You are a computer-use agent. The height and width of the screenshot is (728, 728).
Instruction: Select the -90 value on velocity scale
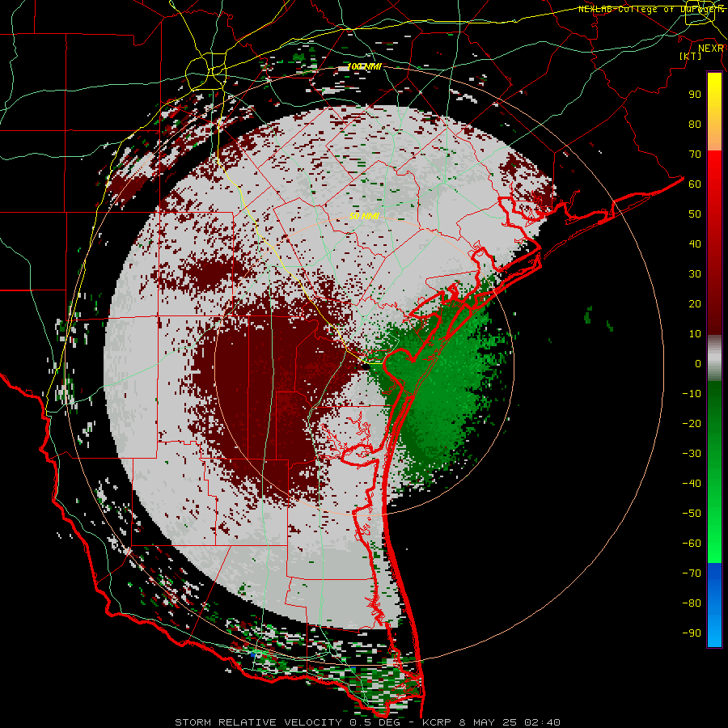tap(692, 633)
